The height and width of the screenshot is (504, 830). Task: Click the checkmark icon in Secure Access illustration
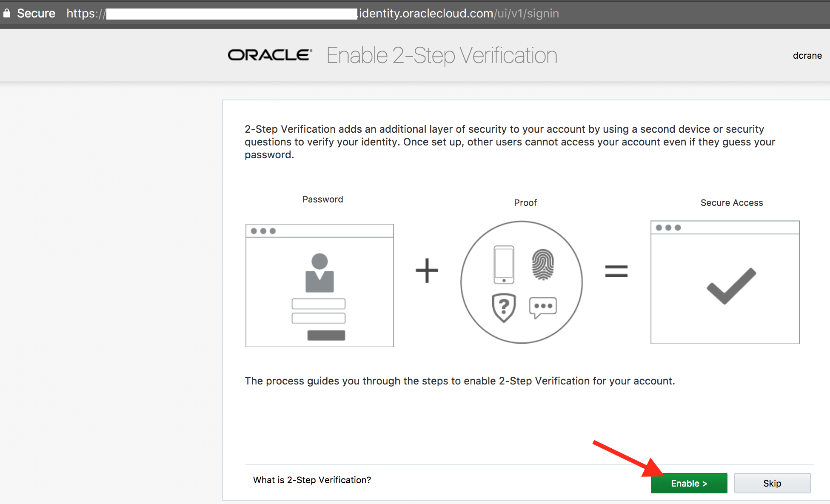pos(731,286)
